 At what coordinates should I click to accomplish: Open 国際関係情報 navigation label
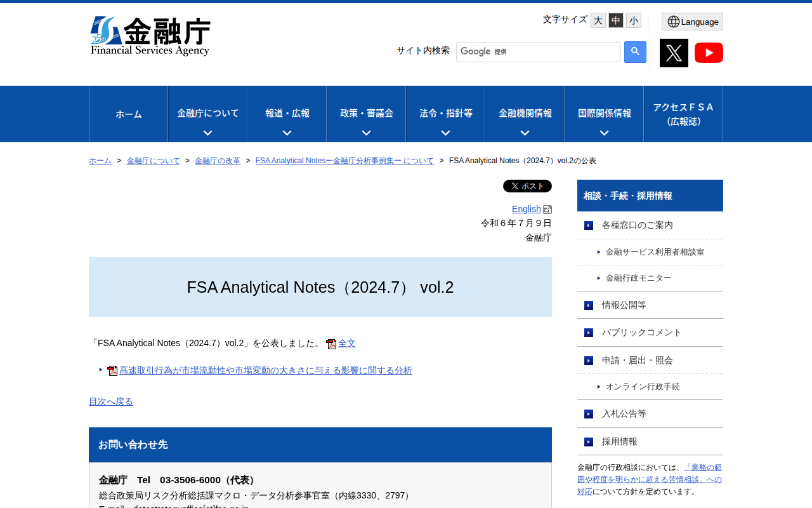(605, 113)
